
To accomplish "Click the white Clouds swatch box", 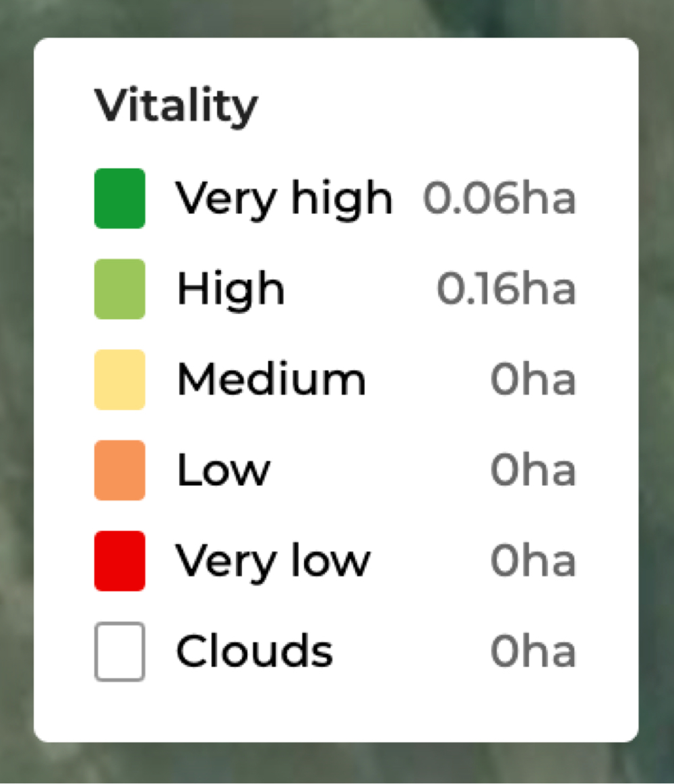I will 119,651.
